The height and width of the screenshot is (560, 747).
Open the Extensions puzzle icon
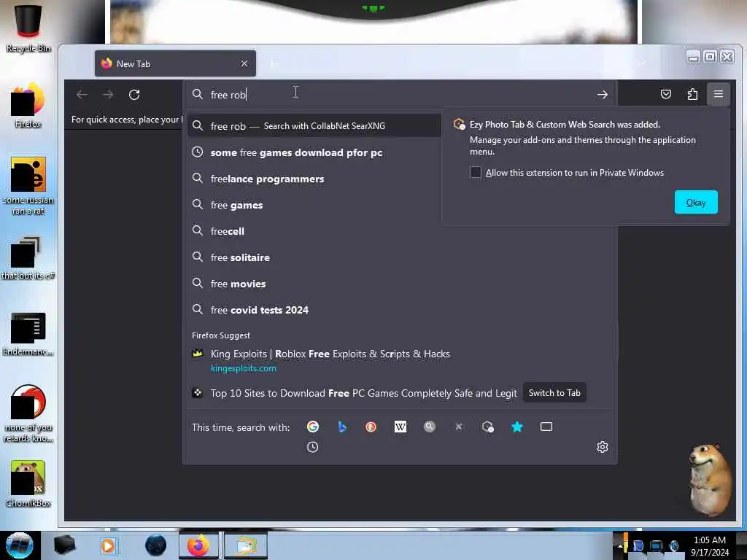(692, 94)
